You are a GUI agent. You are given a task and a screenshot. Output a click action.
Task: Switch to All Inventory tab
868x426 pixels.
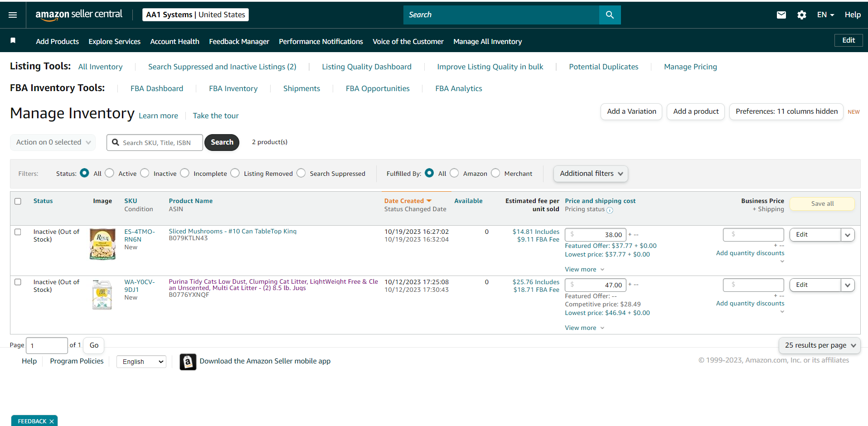pos(101,67)
